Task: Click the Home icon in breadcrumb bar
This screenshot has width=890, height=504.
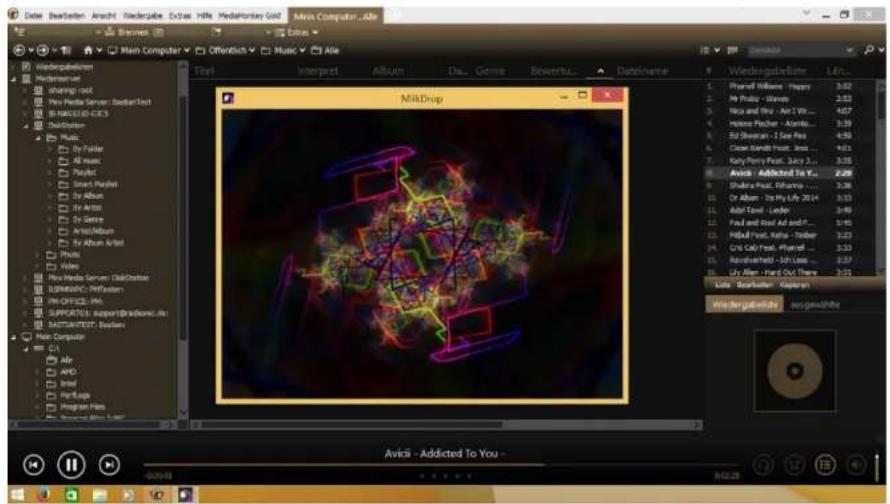Action: pos(88,51)
